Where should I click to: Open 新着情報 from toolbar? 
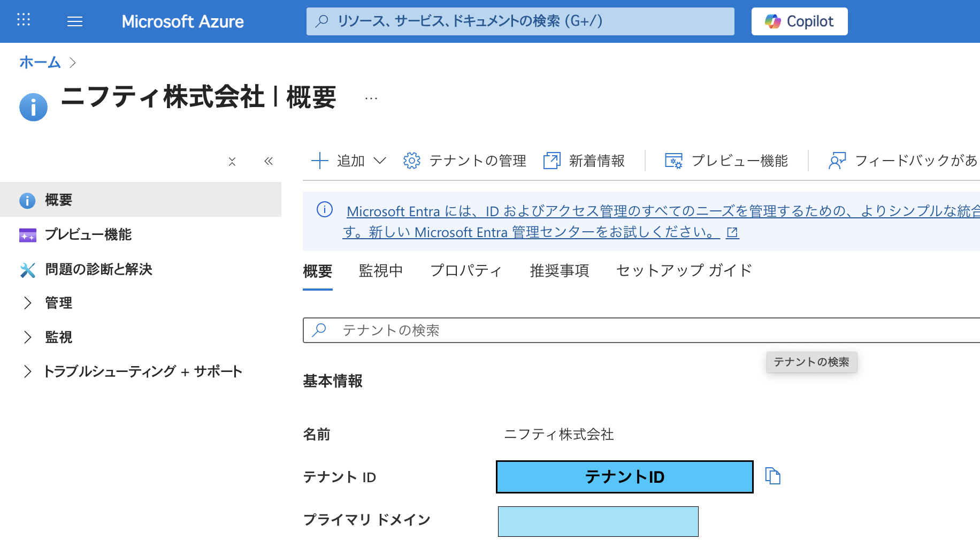584,161
